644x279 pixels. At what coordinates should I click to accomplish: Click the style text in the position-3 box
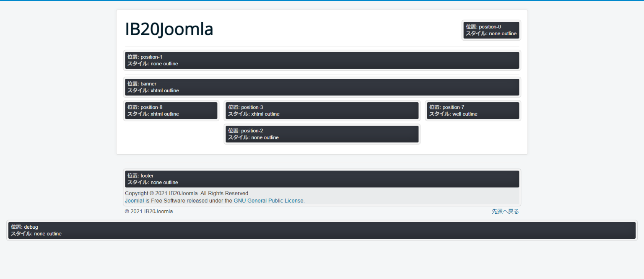coord(253,114)
